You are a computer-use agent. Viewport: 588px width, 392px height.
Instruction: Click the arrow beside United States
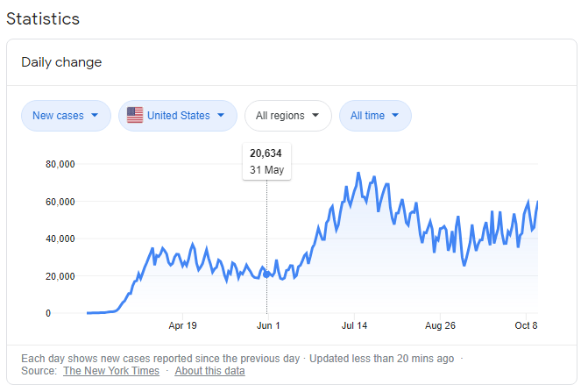pos(221,115)
